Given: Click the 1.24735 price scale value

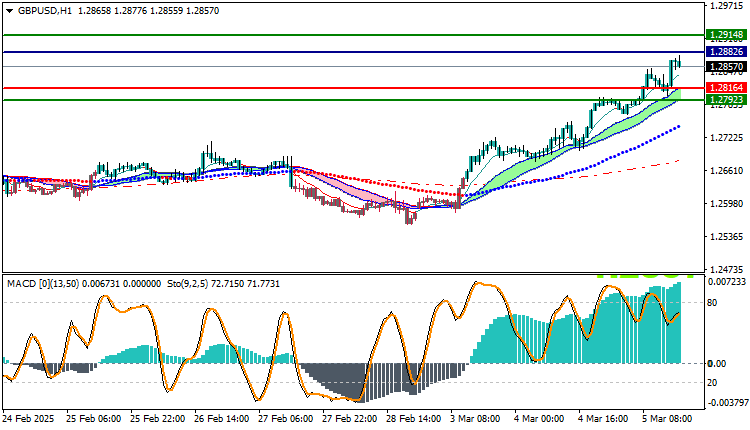Looking at the screenshot, I should [727, 269].
